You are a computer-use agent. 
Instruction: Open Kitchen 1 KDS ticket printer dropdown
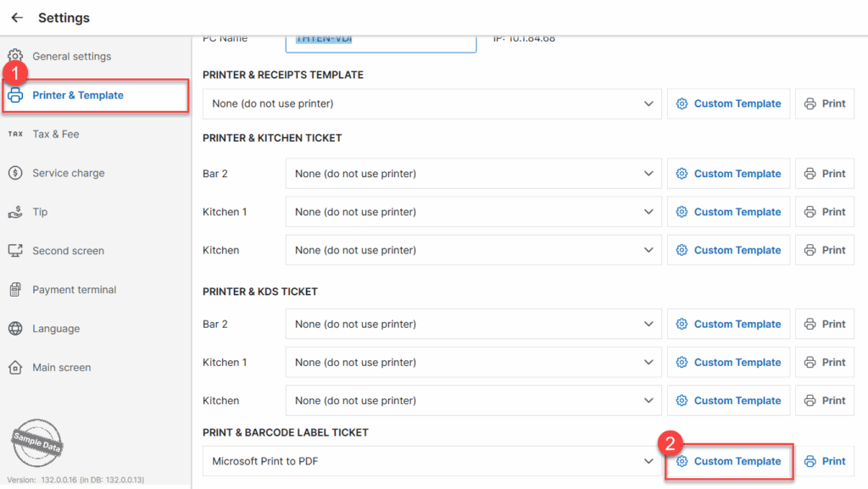[648, 362]
